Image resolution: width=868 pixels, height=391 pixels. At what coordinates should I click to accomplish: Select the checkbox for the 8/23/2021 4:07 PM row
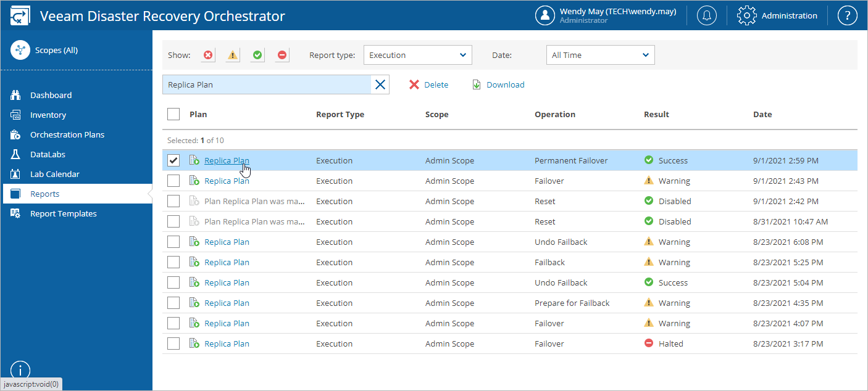pyautogui.click(x=173, y=323)
